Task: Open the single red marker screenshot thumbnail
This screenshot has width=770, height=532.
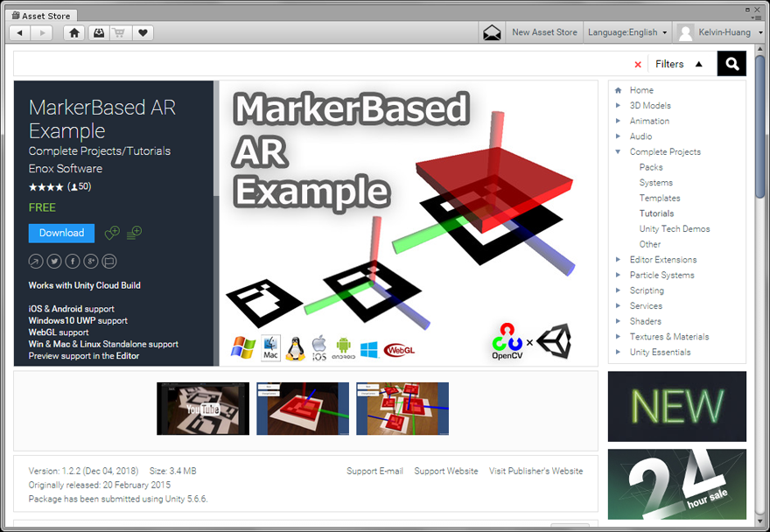Action: (303, 409)
